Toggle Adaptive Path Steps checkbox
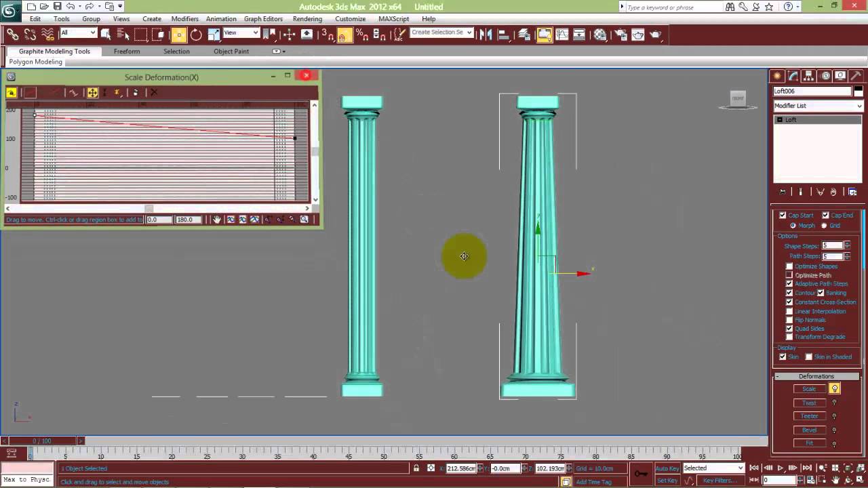The width and height of the screenshot is (868, 488). [x=789, y=283]
